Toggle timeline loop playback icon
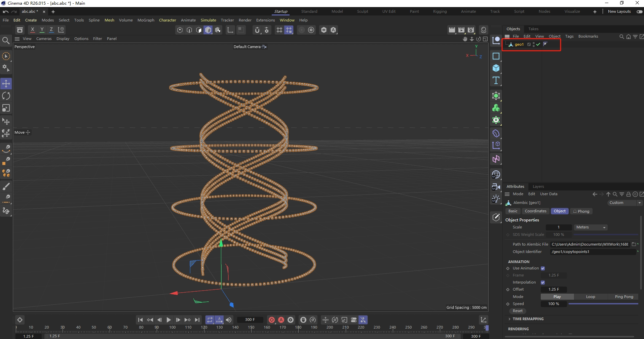This screenshot has width=644, height=339. (x=210, y=320)
